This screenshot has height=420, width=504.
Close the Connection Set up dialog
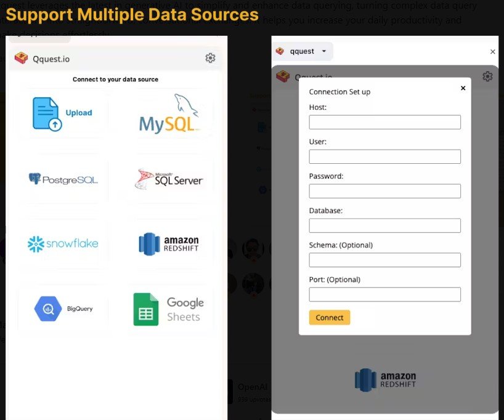click(463, 88)
